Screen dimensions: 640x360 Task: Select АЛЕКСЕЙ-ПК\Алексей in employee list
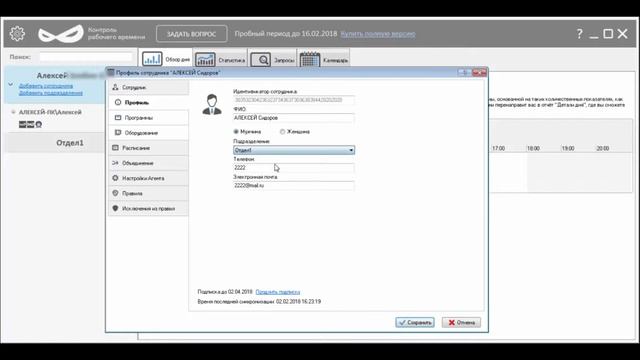50,112
